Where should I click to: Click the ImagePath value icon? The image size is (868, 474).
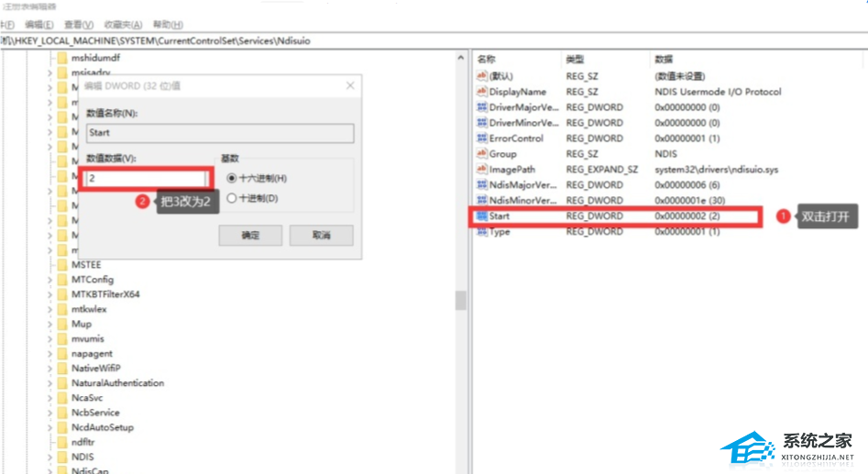[x=481, y=169]
